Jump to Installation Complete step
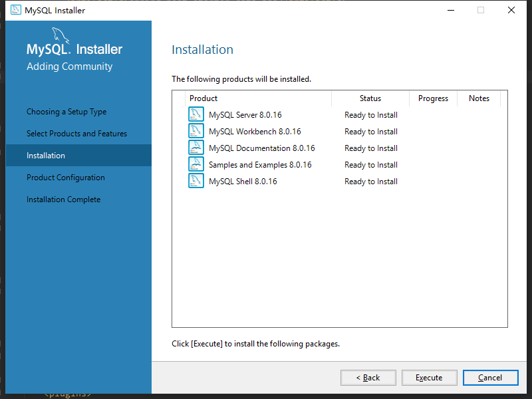The height and width of the screenshot is (399, 532). (x=63, y=199)
